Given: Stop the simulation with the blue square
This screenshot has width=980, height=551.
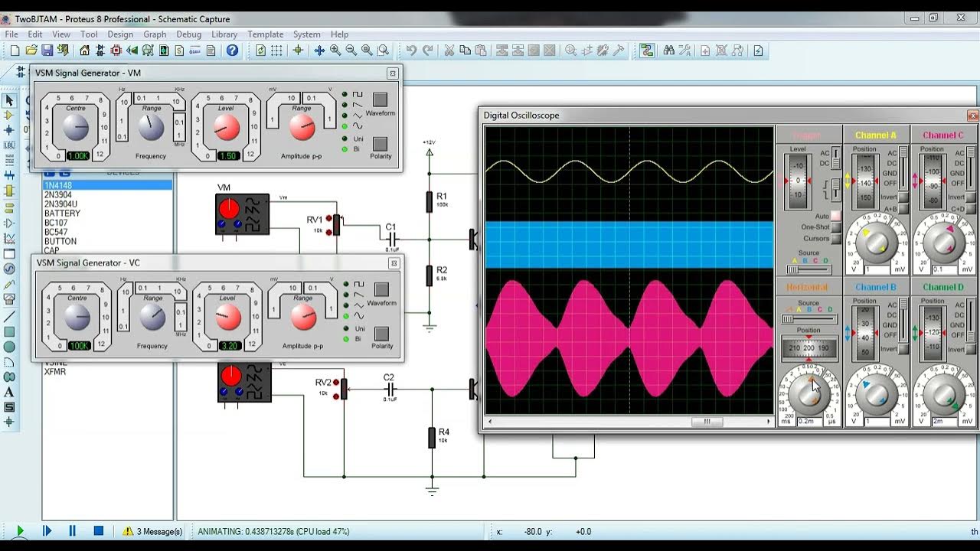Looking at the screenshot, I should coord(99,530).
